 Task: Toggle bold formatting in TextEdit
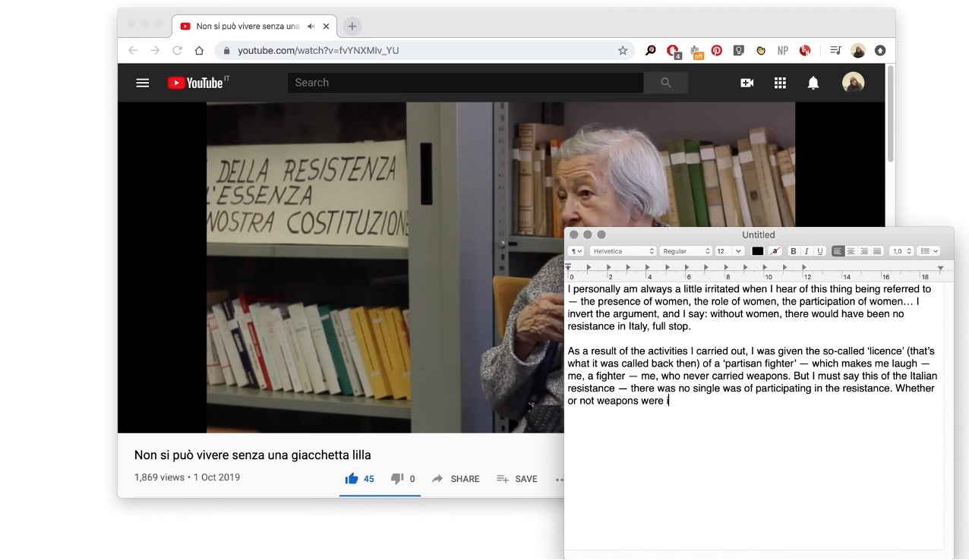click(x=794, y=251)
